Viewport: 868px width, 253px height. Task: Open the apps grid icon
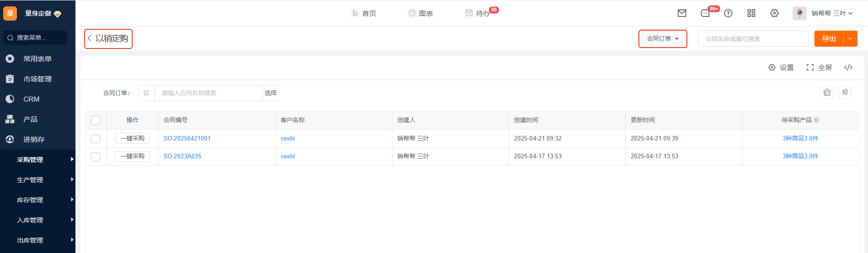751,13
